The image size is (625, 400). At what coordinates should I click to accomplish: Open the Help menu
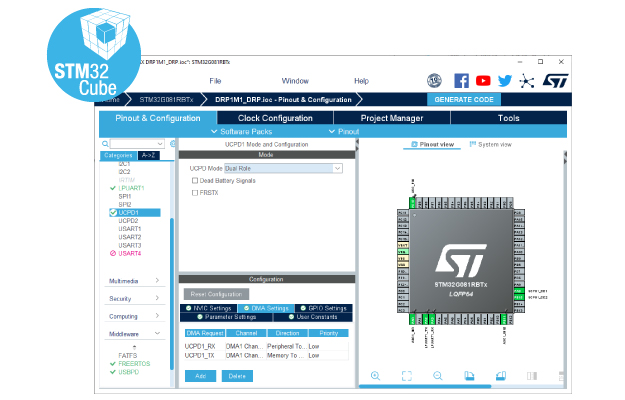(x=362, y=81)
